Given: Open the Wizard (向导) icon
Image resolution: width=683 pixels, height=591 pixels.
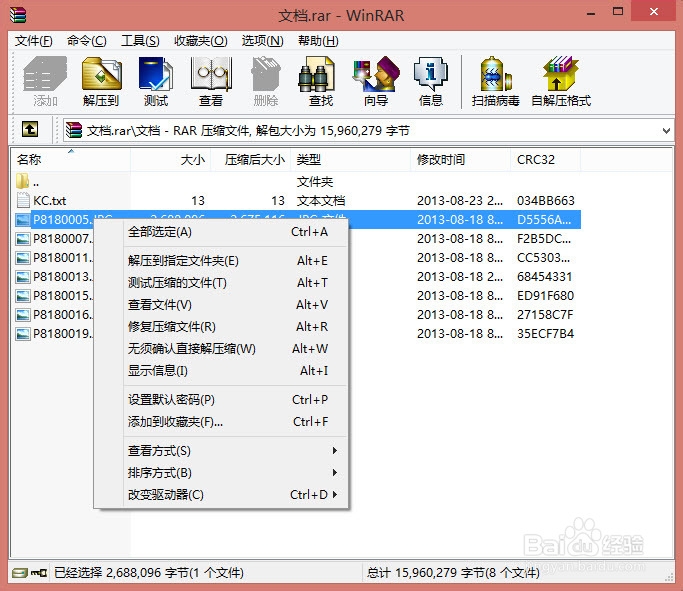Looking at the screenshot, I should coord(375,81).
